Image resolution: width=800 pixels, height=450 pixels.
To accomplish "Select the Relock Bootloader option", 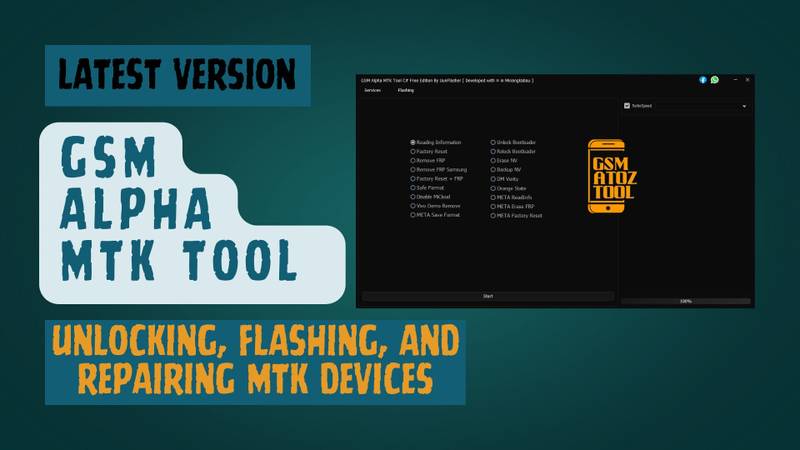I will coord(493,152).
